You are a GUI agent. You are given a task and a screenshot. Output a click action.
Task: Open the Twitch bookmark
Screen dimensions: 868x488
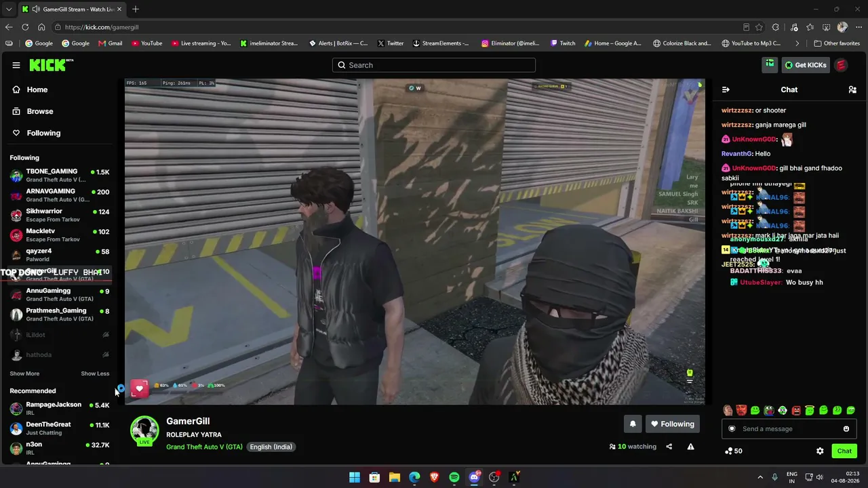pyautogui.click(x=563, y=43)
